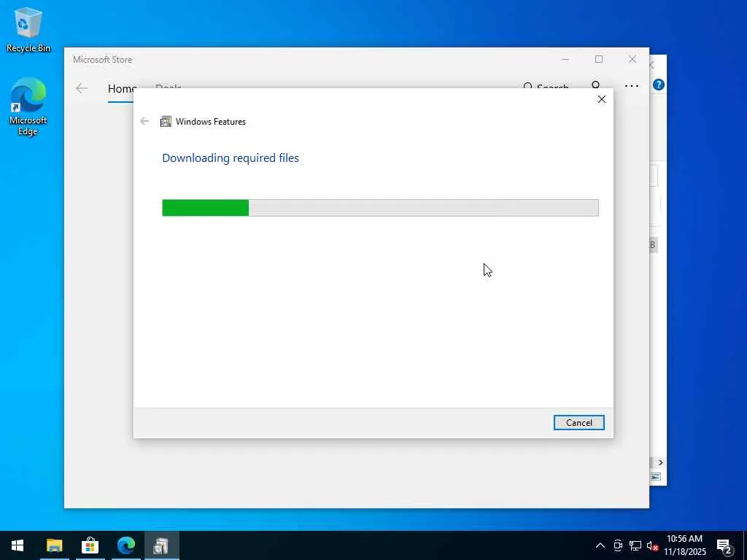Maximize the Microsoft Store window
Image resolution: width=747 pixels, height=560 pixels.
click(599, 59)
